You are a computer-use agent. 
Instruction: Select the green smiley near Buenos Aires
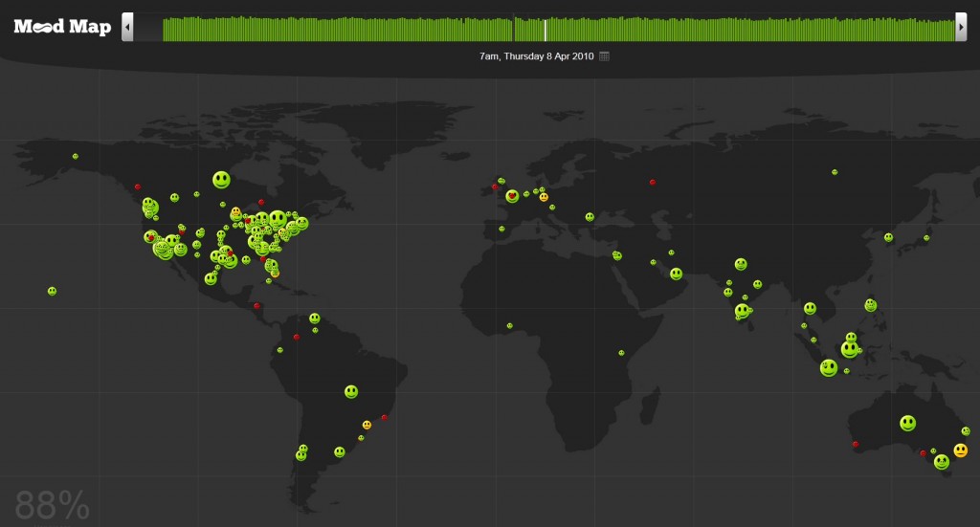[340, 451]
